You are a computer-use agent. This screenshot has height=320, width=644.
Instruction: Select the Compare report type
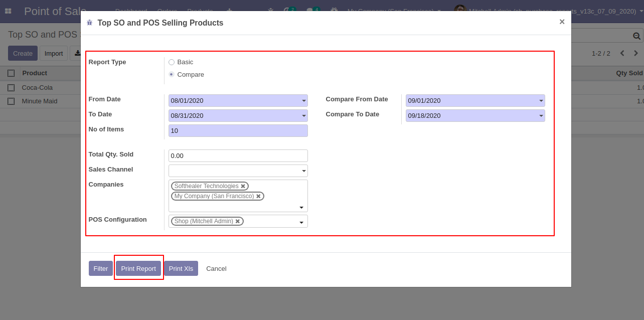pos(172,74)
